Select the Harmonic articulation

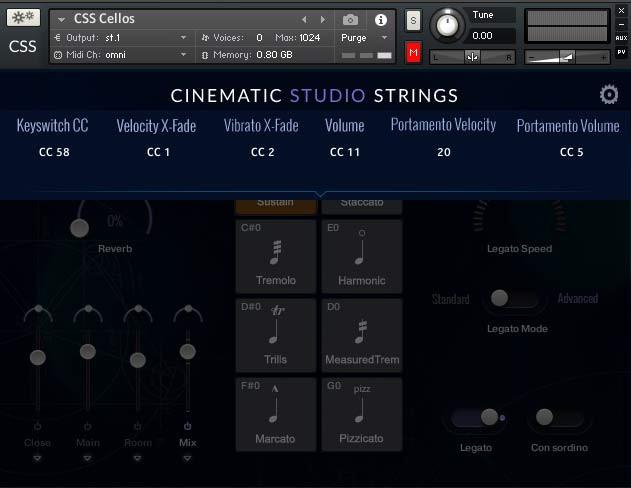click(361, 257)
